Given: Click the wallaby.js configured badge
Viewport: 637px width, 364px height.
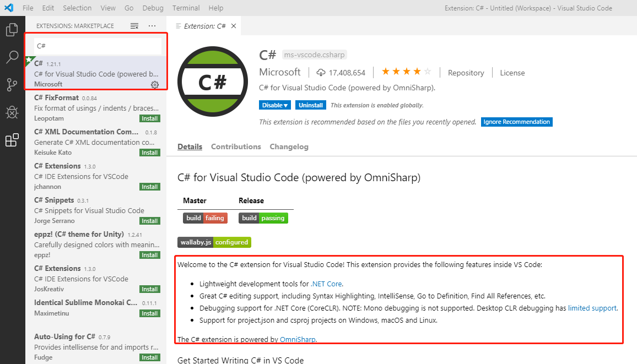Looking at the screenshot, I should click(x=214, y=242).
